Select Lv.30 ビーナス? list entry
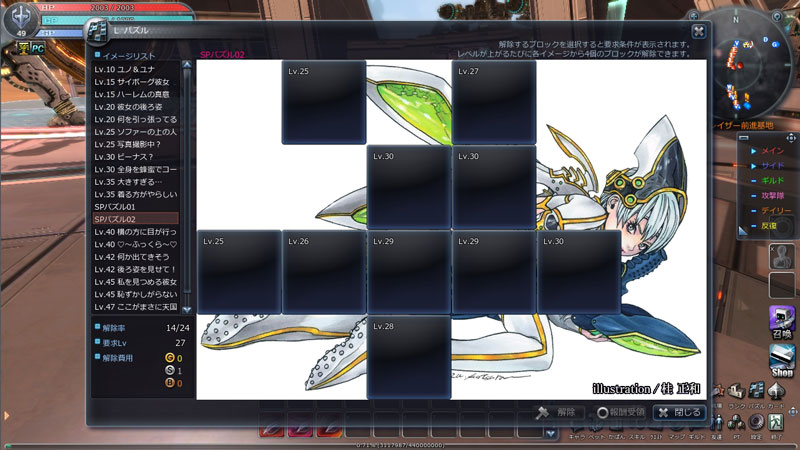This screenshot has width=800, height=450. (136, 157)
